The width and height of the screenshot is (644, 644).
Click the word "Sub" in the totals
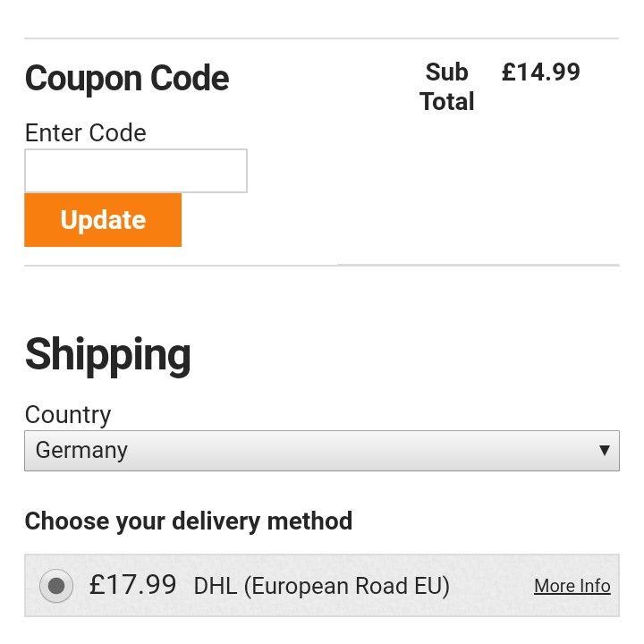[447, 72]
